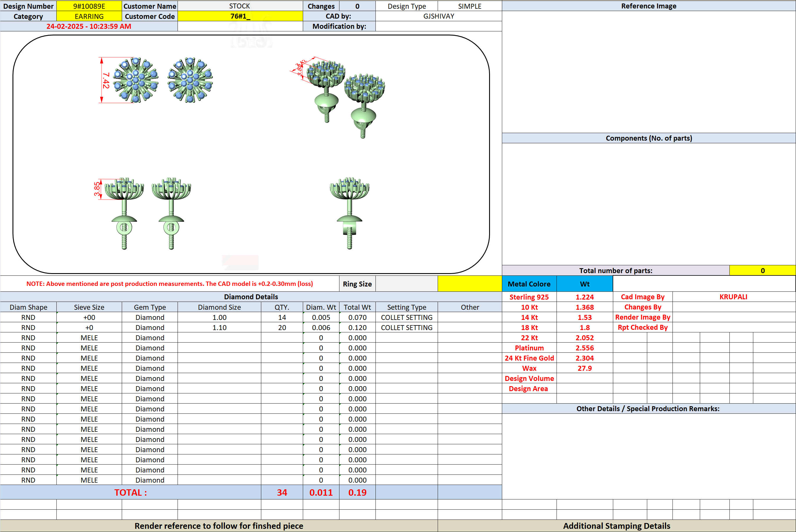Click the Diamond Details header

point(251,297)
